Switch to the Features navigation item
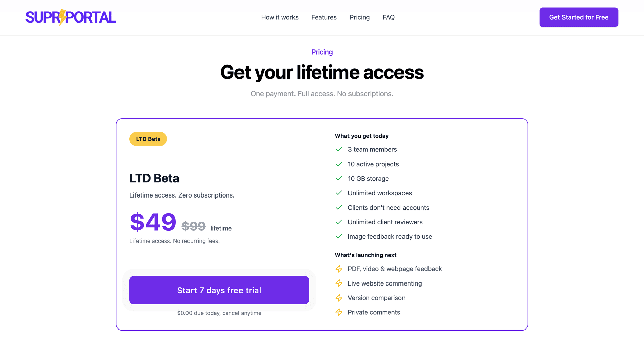644x351 pixels. 324,17
